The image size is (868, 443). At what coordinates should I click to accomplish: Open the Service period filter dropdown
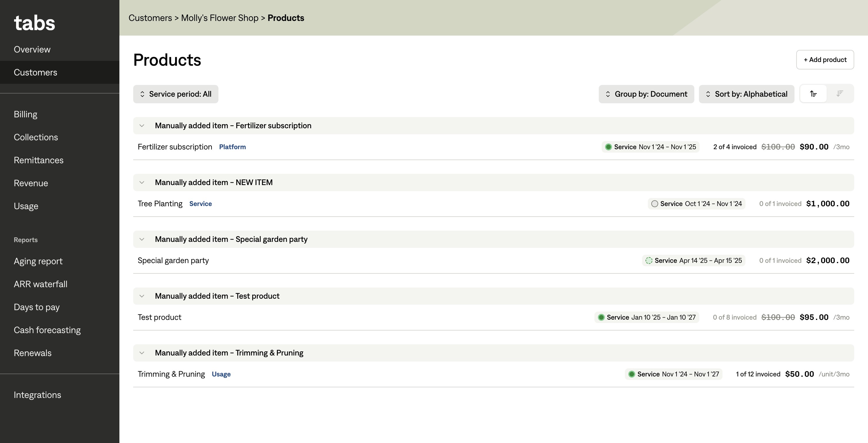coord(176,94)
